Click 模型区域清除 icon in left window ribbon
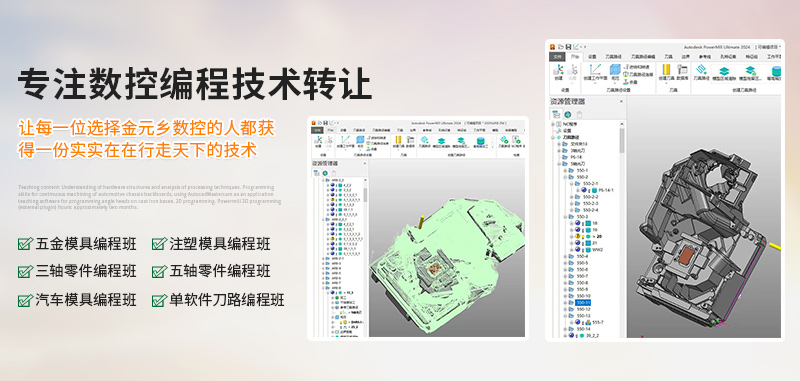800x381 pixels. coord(441,141)
